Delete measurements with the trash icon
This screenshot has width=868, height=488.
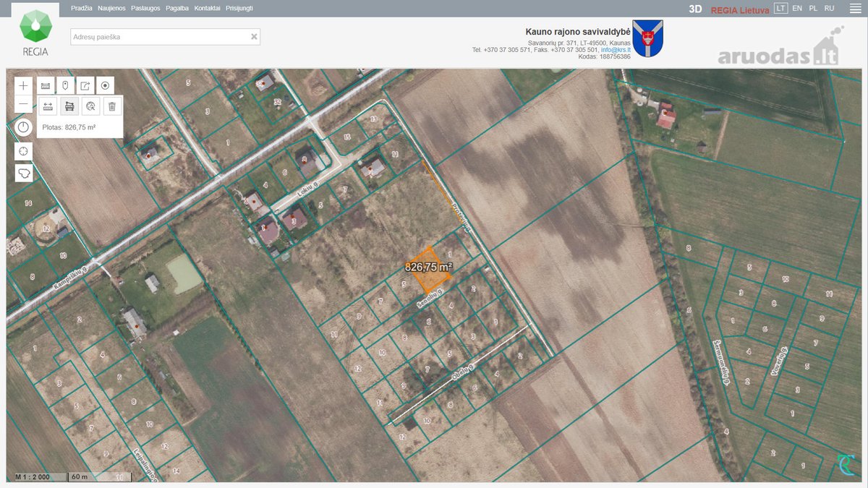[x=112, y=106]
